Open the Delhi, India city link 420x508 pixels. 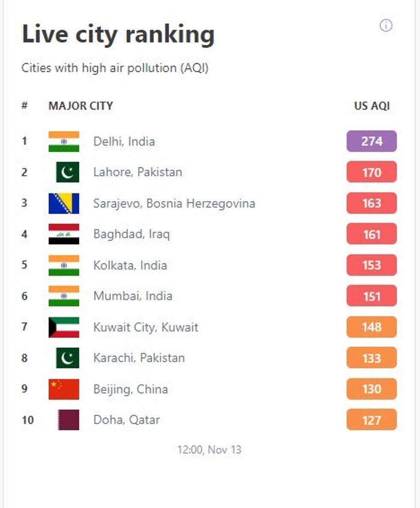click(124, 141)
